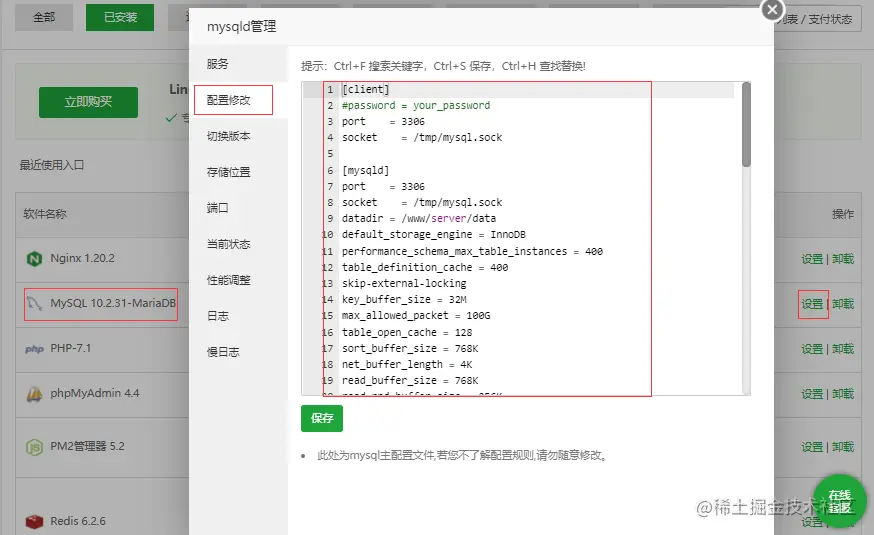Click the datadir = /www/server/data line
The width and height of the screenshot is (874, 535).
(419, 218)
